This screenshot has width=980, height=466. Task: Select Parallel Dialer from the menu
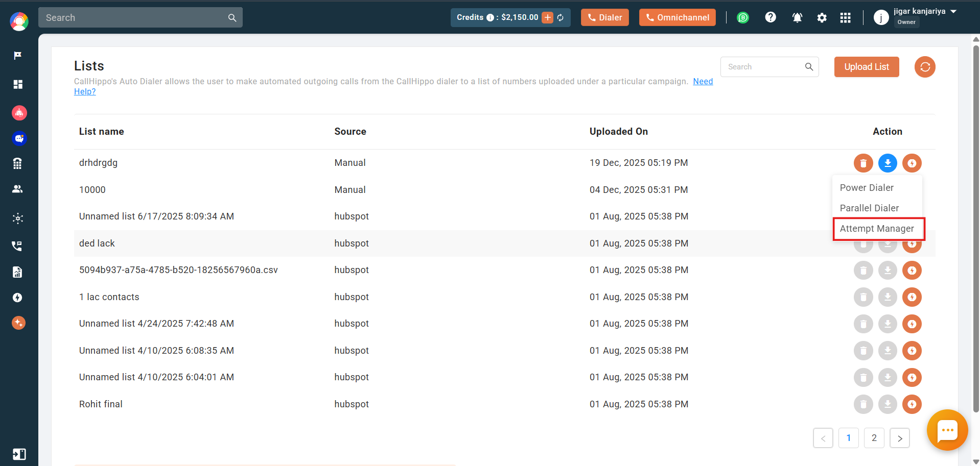[869, 208]
